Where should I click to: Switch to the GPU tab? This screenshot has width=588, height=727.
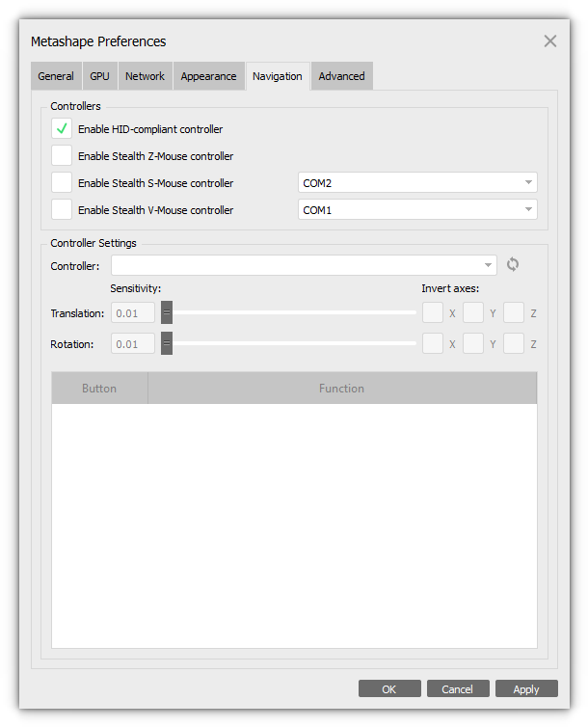click(x=99, y=76)
